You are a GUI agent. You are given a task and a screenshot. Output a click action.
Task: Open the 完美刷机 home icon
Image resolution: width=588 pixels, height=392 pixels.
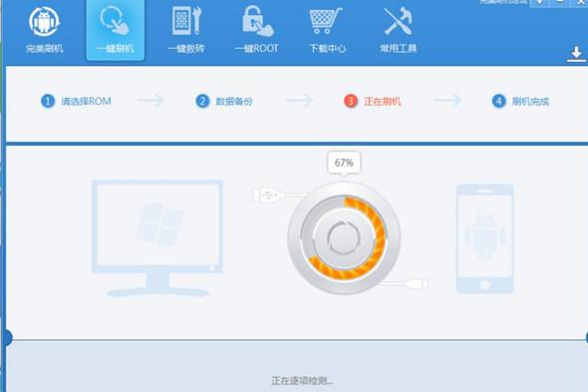[44, 30]
